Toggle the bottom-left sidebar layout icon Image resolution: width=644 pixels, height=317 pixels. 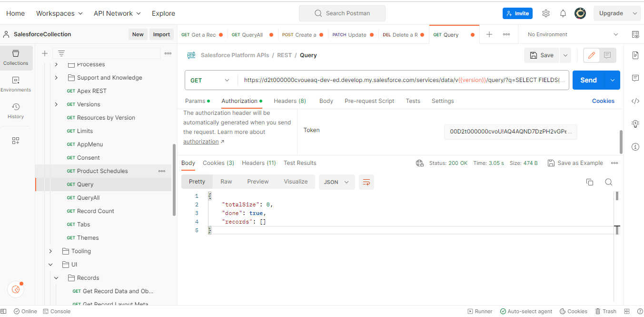[x=4, y=311]
